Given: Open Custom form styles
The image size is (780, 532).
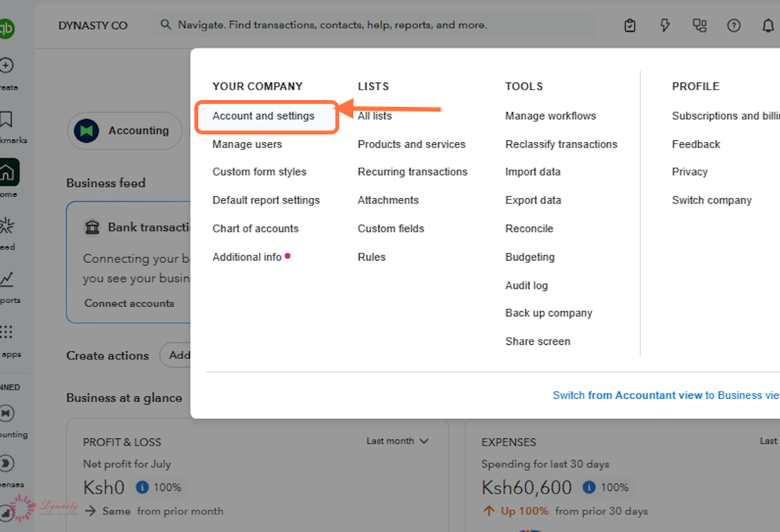Looking at the screenshot, I should pos(259,171).
